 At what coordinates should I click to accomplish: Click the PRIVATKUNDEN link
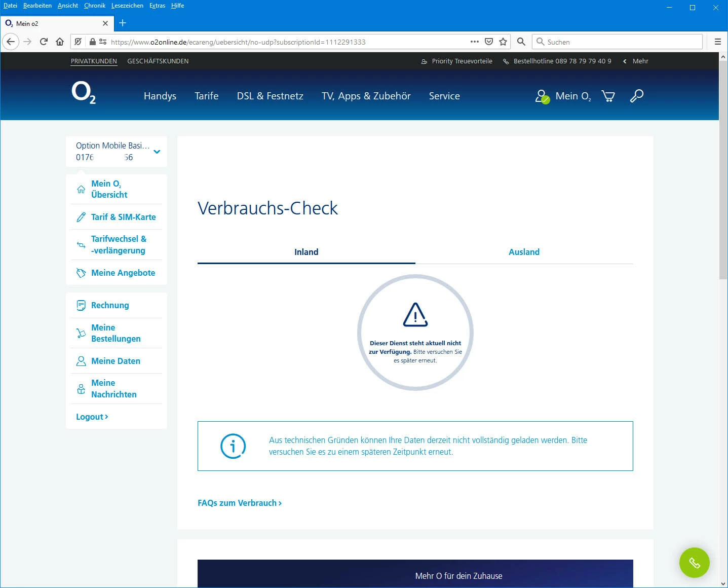[94, 61]
